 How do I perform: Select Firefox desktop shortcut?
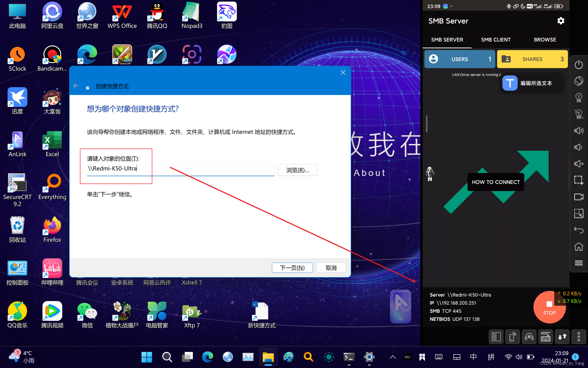pos(52,230)
